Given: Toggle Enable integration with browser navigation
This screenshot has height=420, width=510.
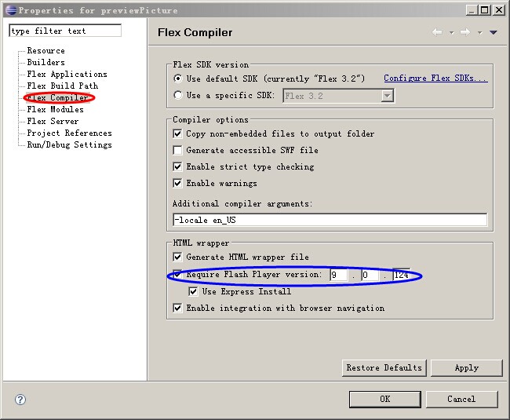Looking at the screenshot, I should 177,308.
